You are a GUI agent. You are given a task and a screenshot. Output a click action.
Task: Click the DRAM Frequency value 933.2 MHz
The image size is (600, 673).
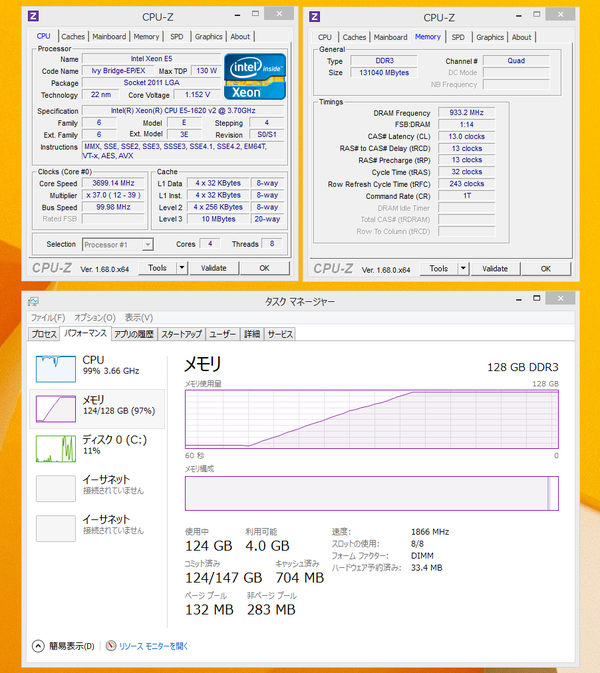[467, 113]
